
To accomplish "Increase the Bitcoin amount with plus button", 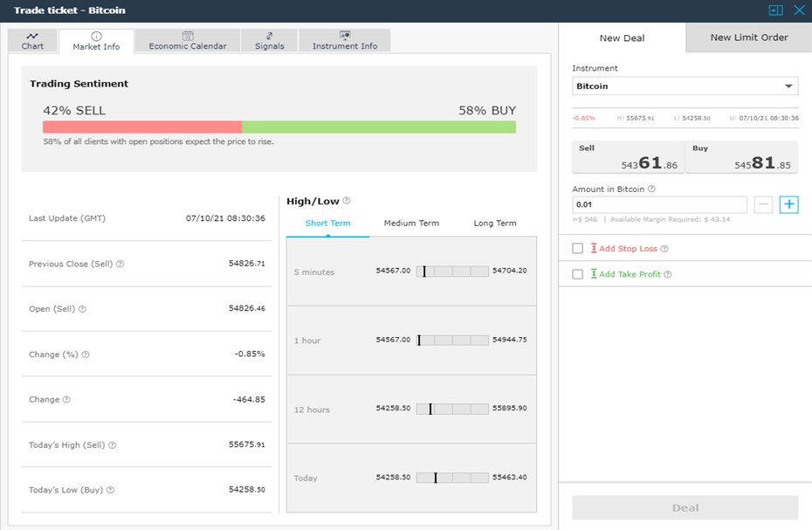I will [x=789, y=204].
